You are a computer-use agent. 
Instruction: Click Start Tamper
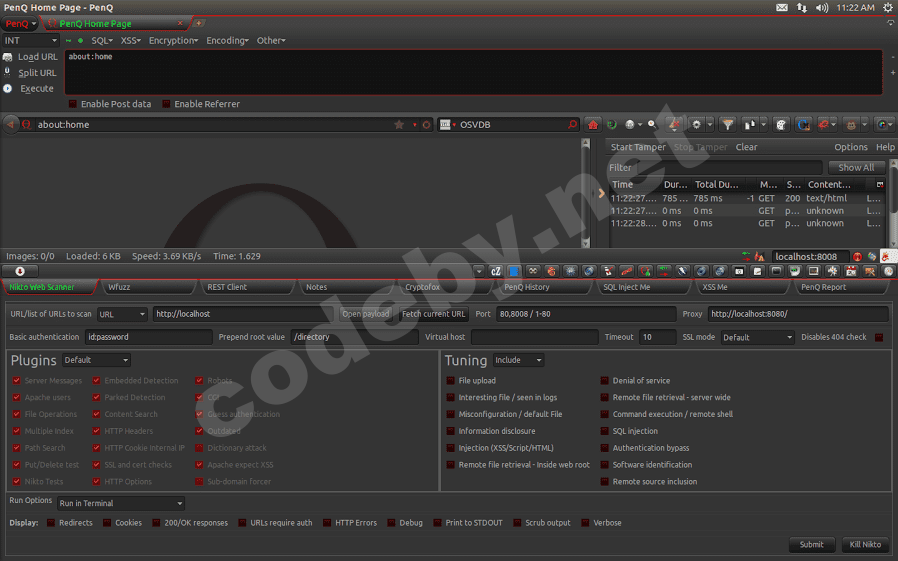pos(637,147)
